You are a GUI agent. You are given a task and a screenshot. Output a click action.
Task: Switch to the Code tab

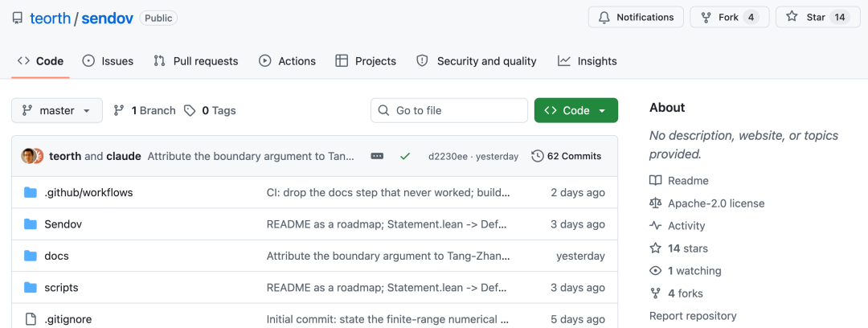40,61
